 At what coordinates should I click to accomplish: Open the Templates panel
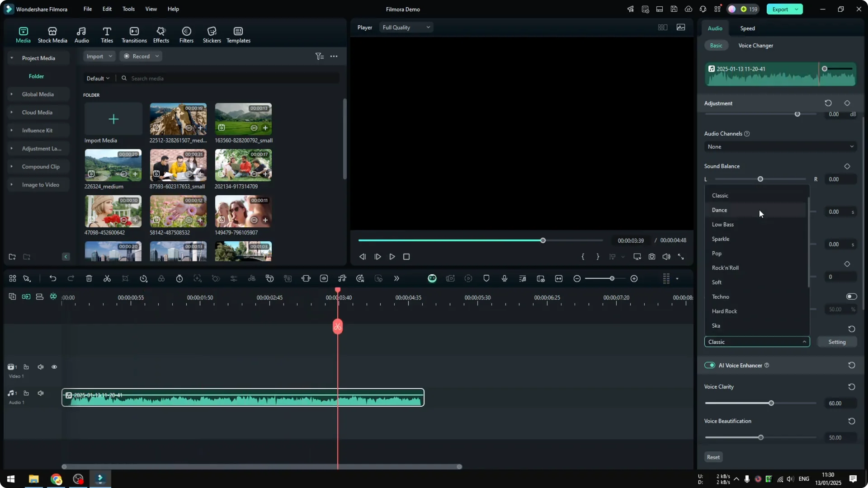[238, 35]
